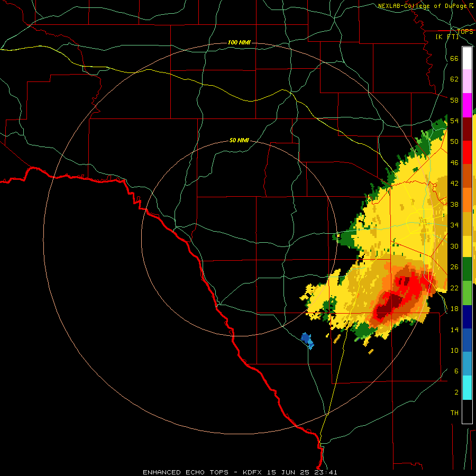The image size is (476, 476).
Task: Click the "NEXLAB-College of DuPage" header text
Action: click(422, 6)
